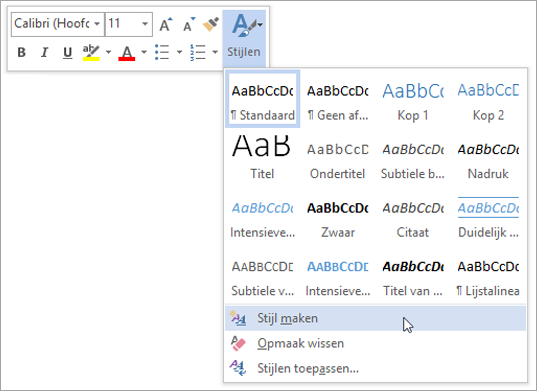Click the bullet list icon
Image resolution: width=537 pixels, height=391 pixels.
click(162, 52)
